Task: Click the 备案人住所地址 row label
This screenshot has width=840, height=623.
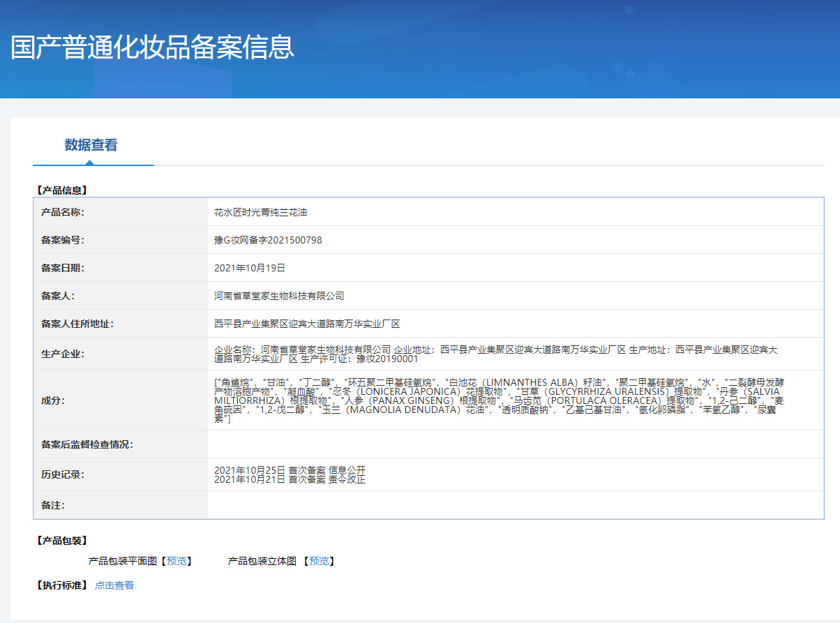Action: click(77, 324)
